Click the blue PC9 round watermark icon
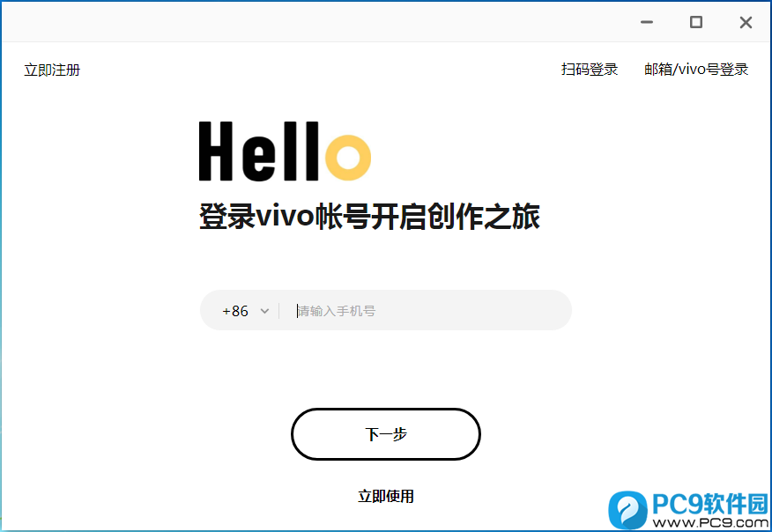The image size is (772, 532). click(x=627, y=510)
